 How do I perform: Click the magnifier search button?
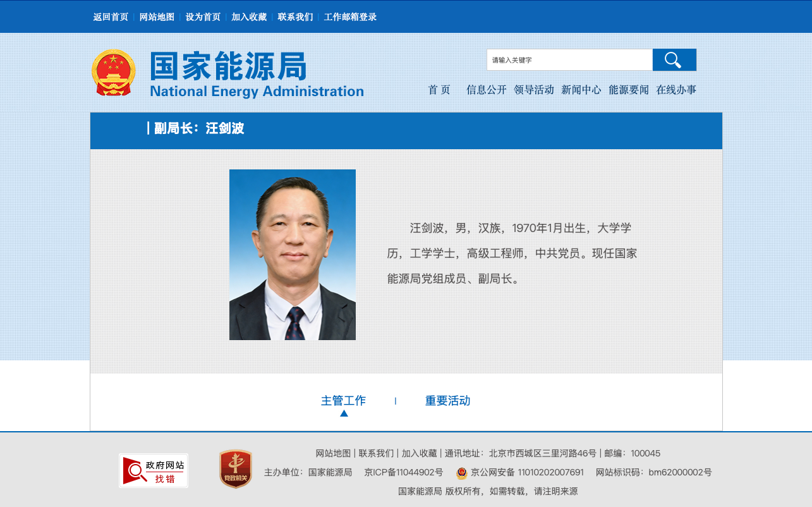674,60
